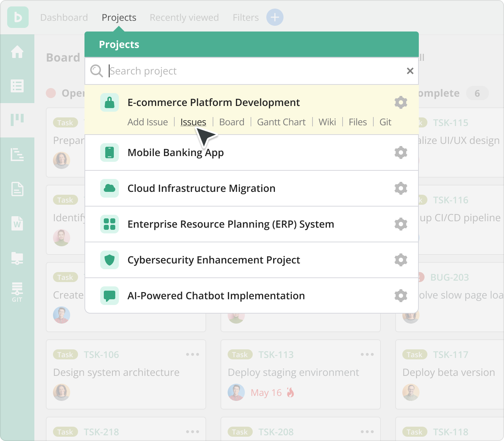Switch to the Dashboard menu item

[64, 17]
